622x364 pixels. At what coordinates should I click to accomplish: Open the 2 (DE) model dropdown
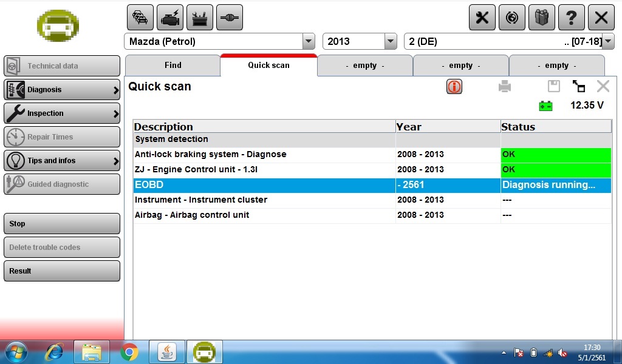pyautogui.click(x=608, y=41)
